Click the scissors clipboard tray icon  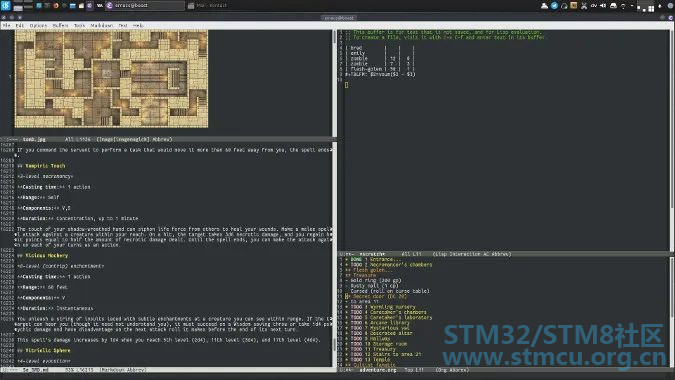[584, 6]
